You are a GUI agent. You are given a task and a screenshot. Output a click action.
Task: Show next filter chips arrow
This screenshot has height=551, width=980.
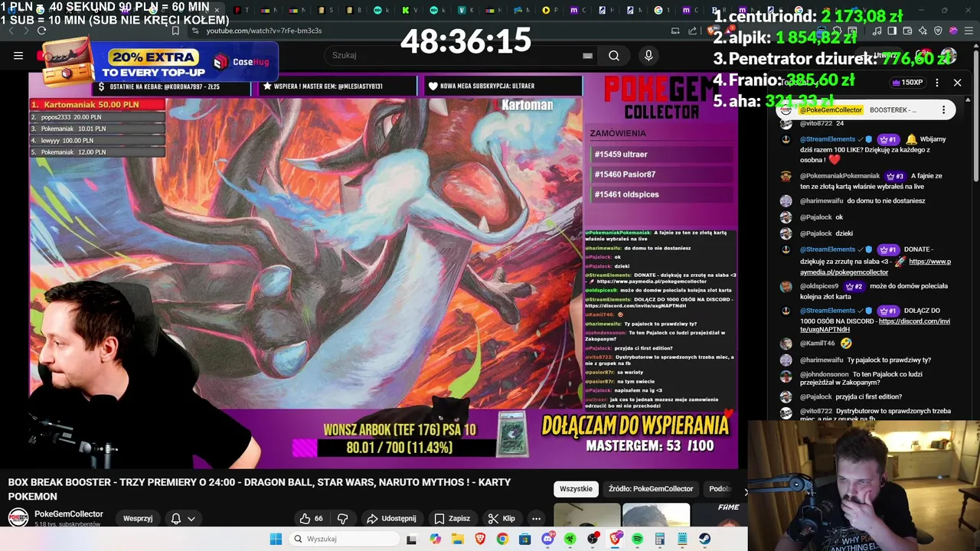[x=745, y=491]
